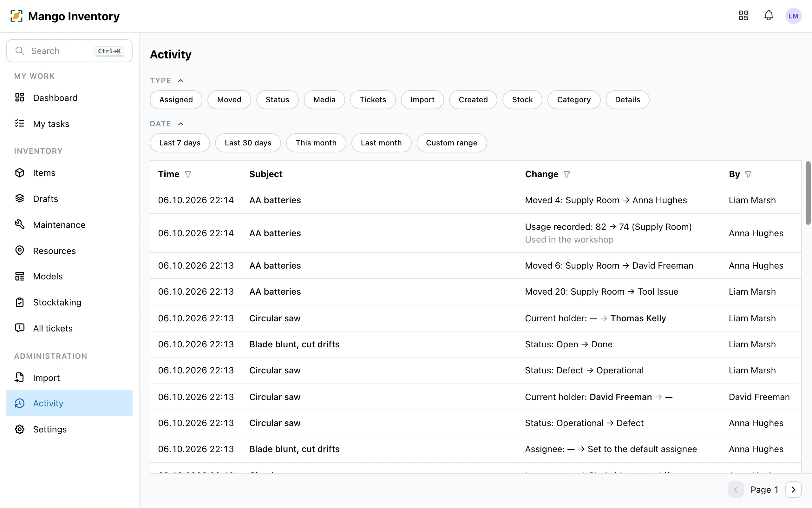This screenshot has height=508, width=812.
Task: Go to the previous activity page
Action: [736, 490]
